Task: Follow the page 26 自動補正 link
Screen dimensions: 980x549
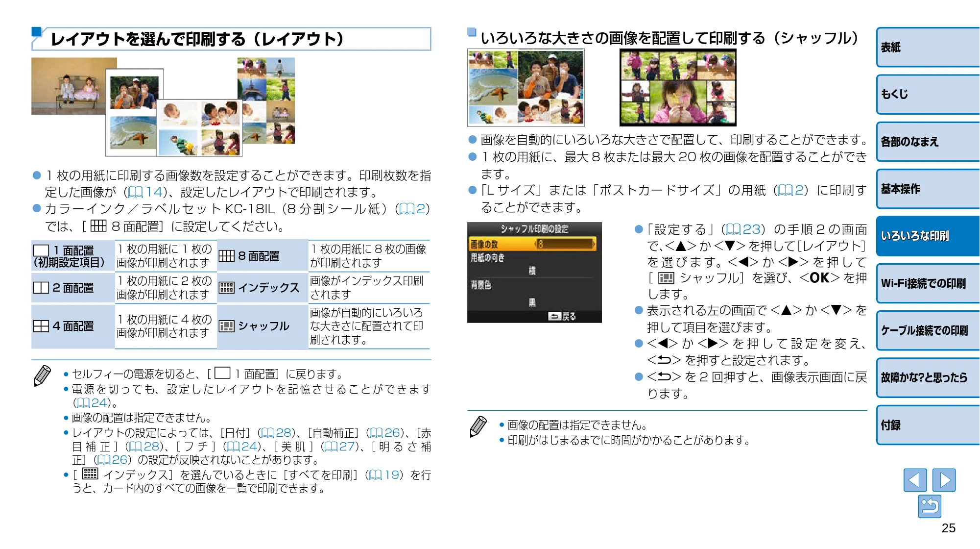Action: click(384, 433)
